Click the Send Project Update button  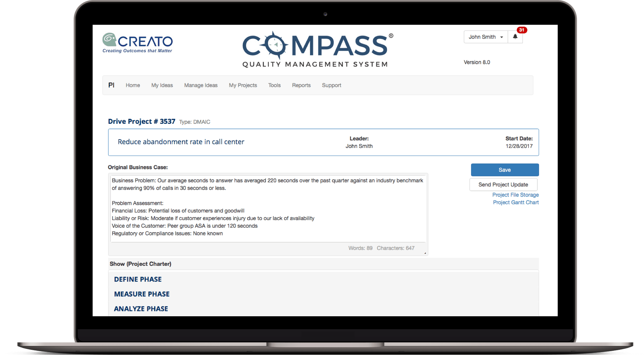coord(505,184)
